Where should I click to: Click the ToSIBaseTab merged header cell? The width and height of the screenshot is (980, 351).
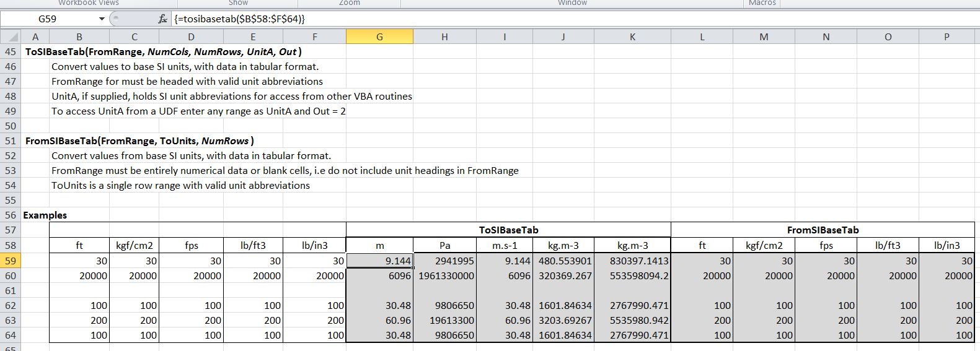(x=508, y=230)
